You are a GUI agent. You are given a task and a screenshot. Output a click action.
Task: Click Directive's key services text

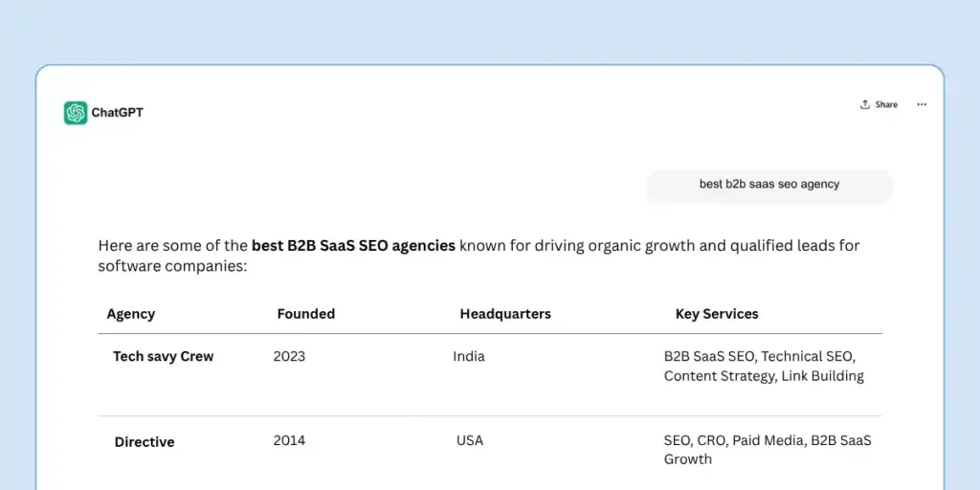click(768, 450)
